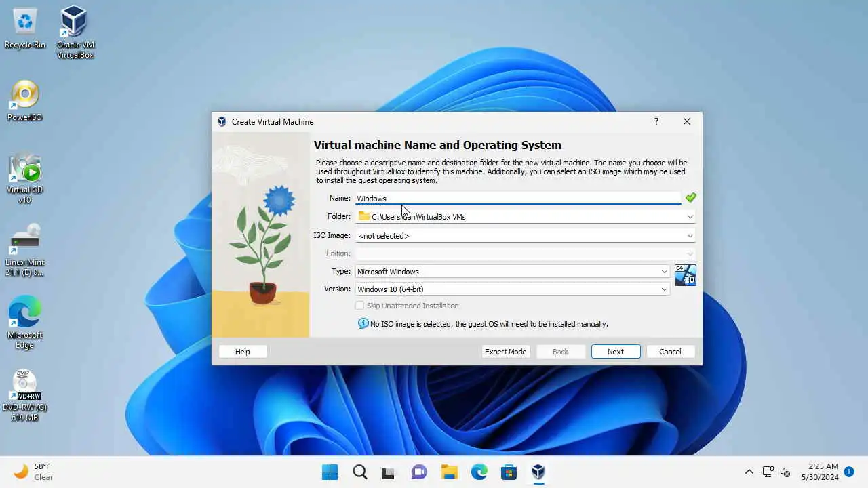Launch Edge from the taskbar
This screenshot has height=488, width=868.
(479, 472)
